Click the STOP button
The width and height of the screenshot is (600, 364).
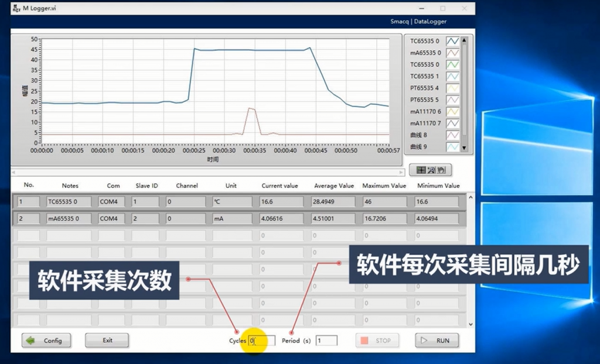[x=377, y=340]
